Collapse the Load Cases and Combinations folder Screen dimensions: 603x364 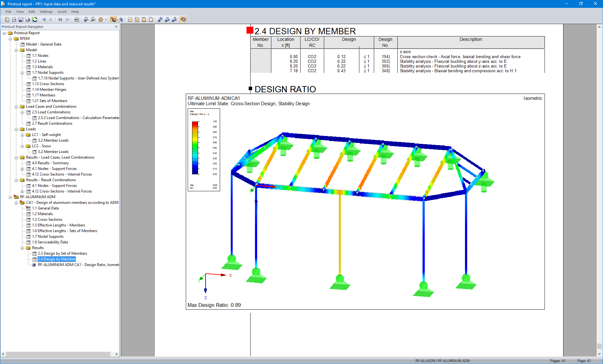[16, 106]
